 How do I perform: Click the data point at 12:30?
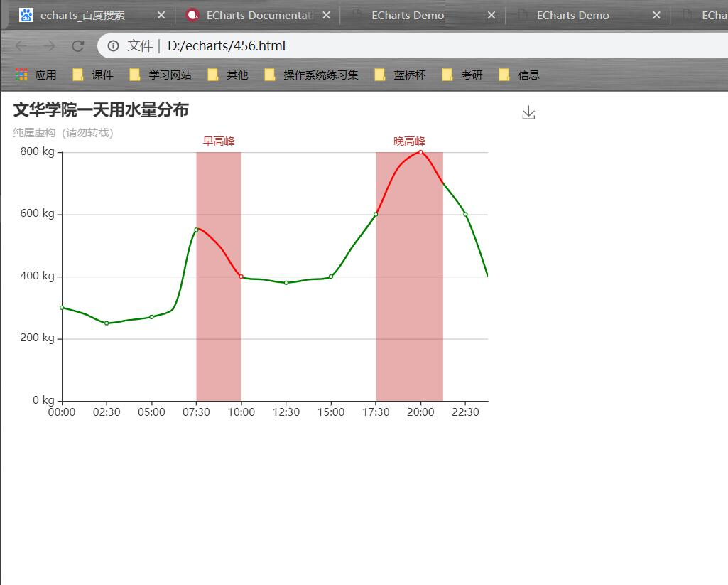[x=286, y=282]
